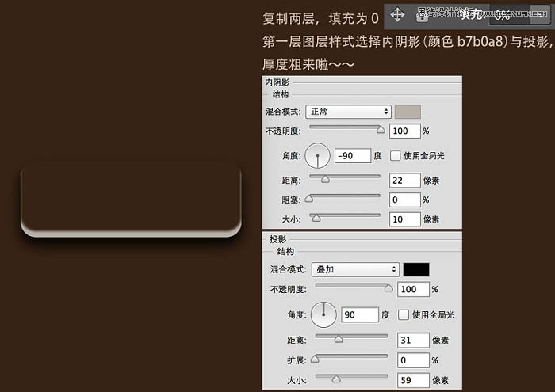Click the 内阴影 section heading
The image size is (555, 392).
click(277, 82)
